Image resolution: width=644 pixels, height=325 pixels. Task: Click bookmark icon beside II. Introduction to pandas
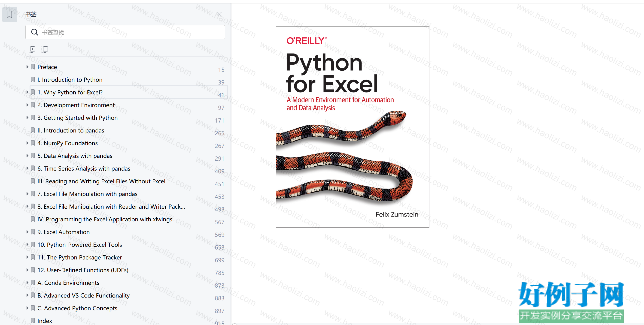tap(33, 130)
